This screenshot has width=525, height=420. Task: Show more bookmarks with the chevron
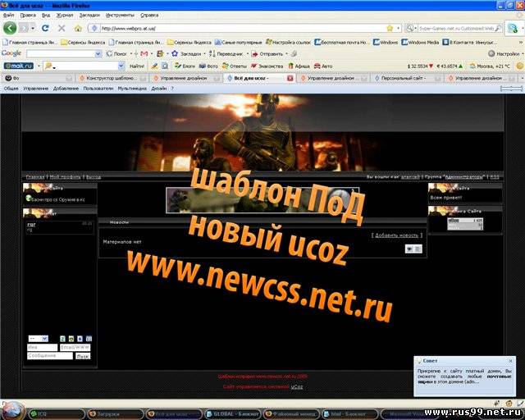[x=521, y=42]
